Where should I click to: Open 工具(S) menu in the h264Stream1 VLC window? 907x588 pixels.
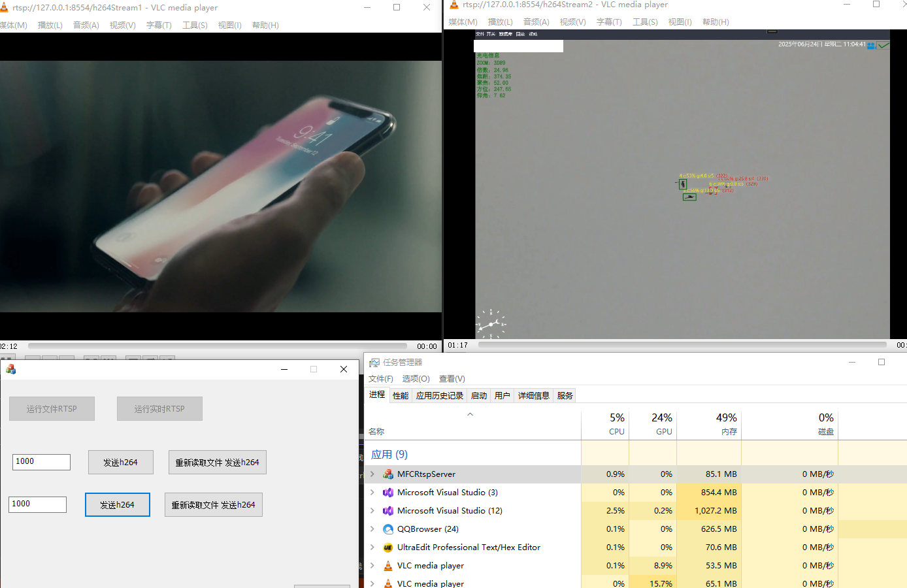[195, 25]
